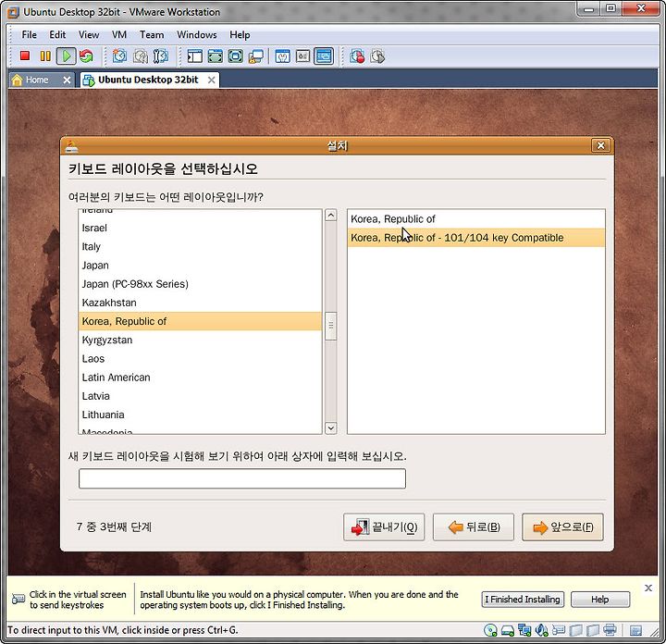Close the Home tab
Viewport: 666px width, 644px height.
[x=67, y=80]
